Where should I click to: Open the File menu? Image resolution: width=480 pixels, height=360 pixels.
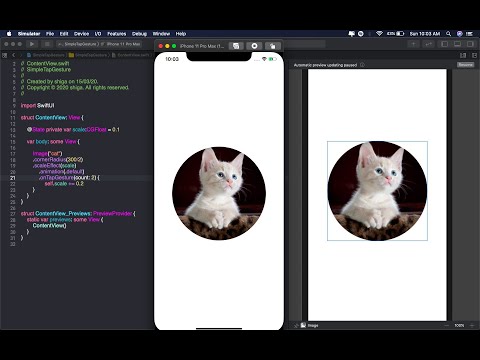tap(50, 34)
